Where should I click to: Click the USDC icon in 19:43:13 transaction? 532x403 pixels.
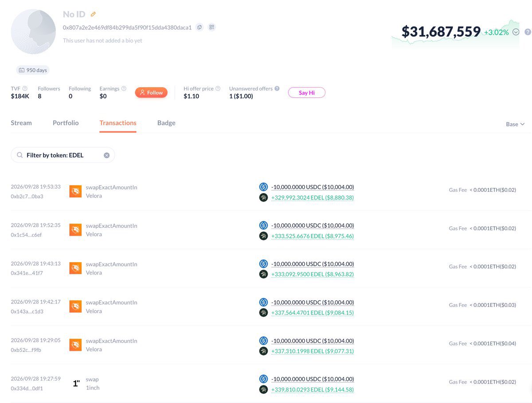pos(263,264)
